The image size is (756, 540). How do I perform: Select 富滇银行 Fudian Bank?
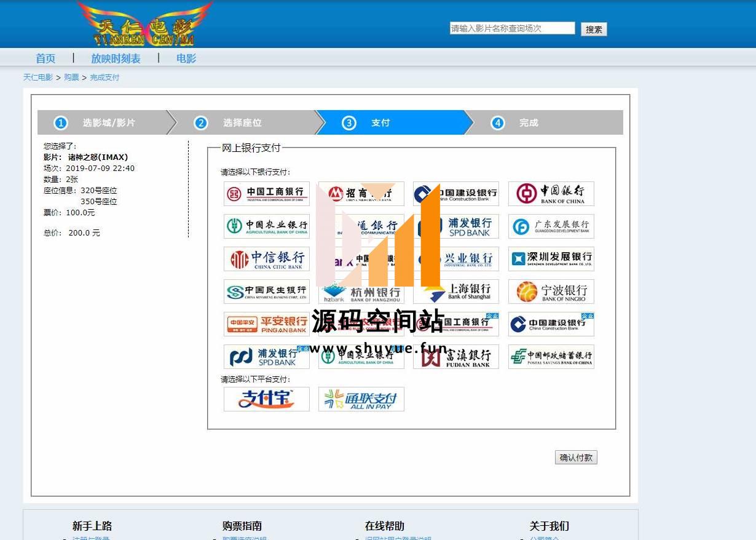point(456,357)
